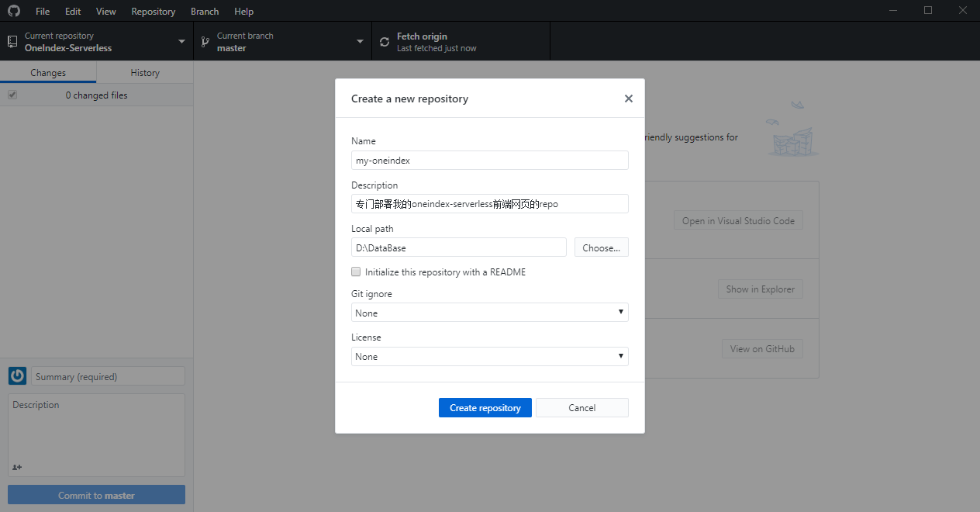Click the Choose... path button

(x=601, y=247)
